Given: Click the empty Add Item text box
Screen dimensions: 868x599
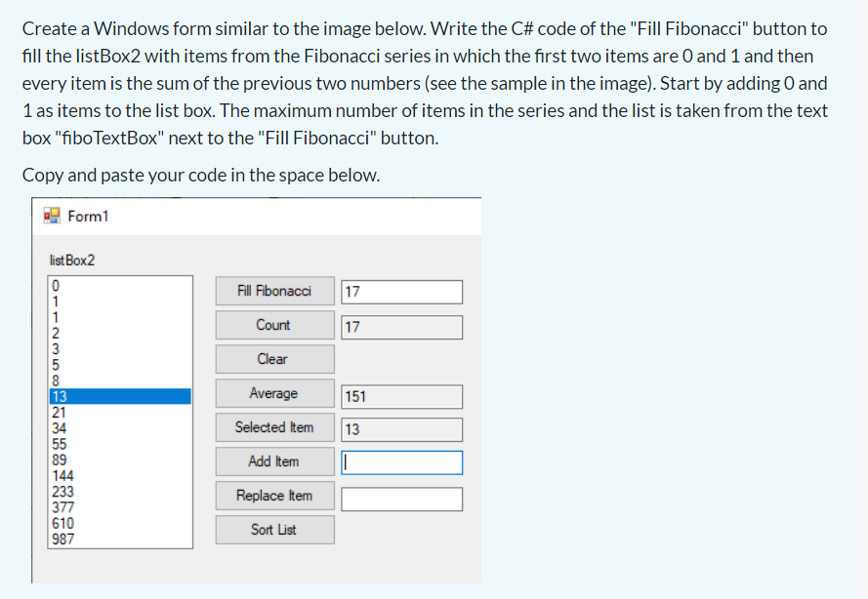Looking at the screenshot, I should [401, 461].
